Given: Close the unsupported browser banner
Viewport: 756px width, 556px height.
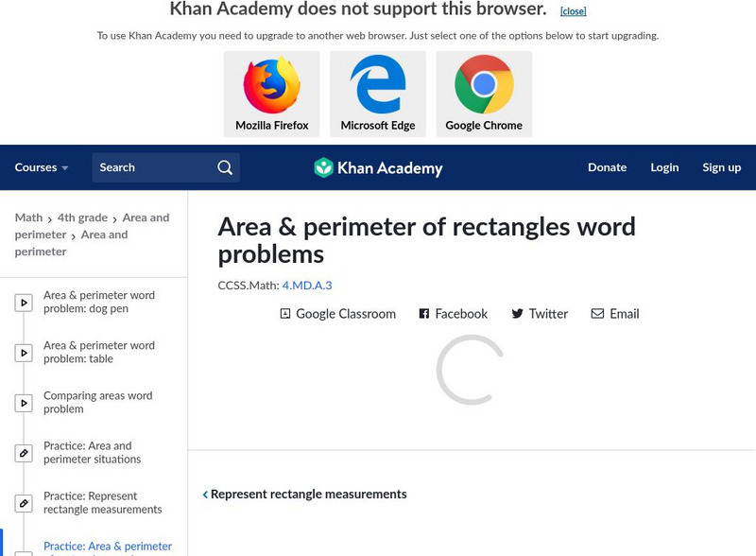Looking at the screenshot, I should (573, 11).
